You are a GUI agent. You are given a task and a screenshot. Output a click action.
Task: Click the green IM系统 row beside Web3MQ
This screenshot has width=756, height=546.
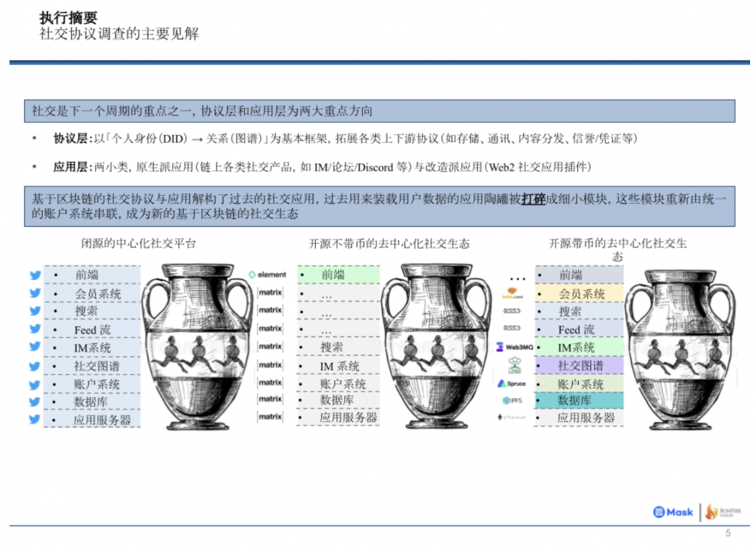click(579, 347)
